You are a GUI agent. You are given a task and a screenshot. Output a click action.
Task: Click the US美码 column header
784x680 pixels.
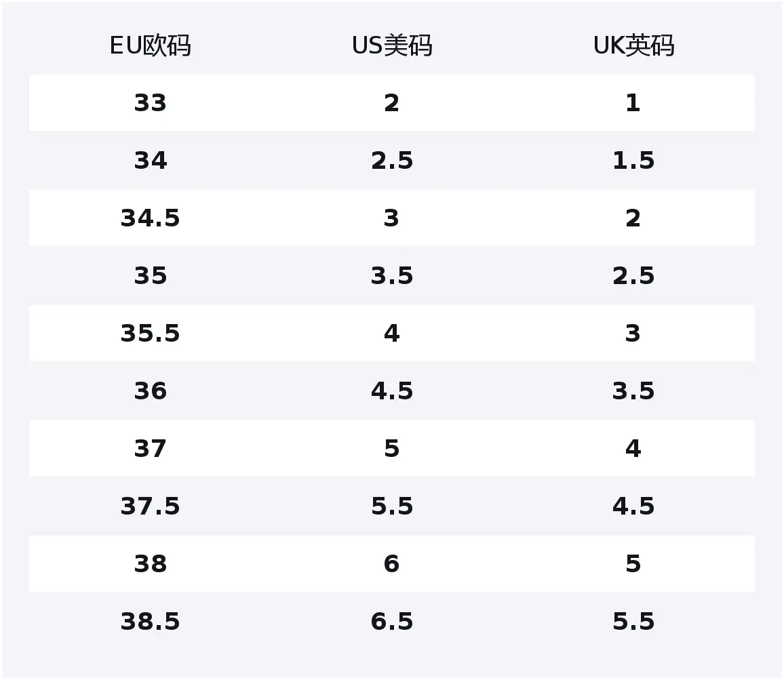click(x=392, y=45)
